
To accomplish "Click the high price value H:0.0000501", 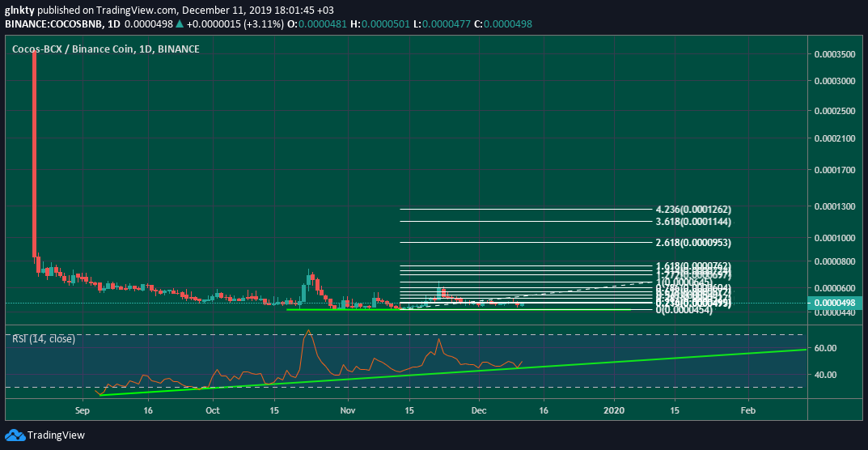I will click(379, 23).
